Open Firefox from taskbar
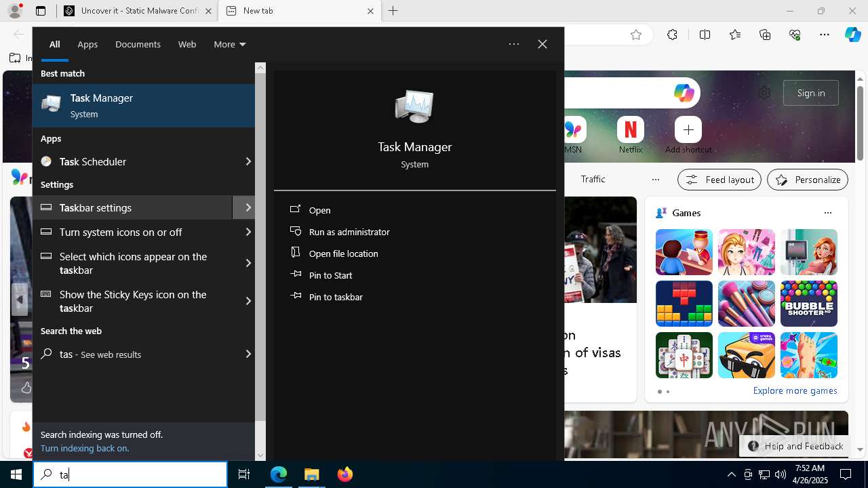This screenshot has width=868, height=488. coord(344,474)
